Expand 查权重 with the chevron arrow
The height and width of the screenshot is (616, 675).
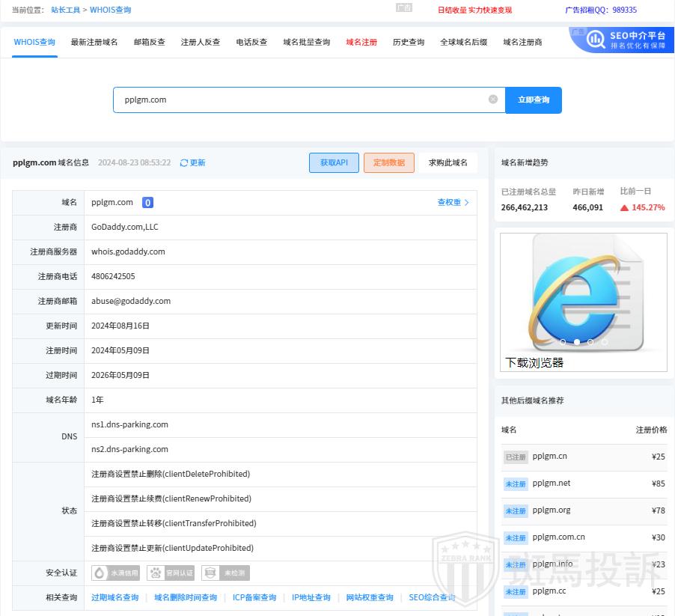[467, 203]
